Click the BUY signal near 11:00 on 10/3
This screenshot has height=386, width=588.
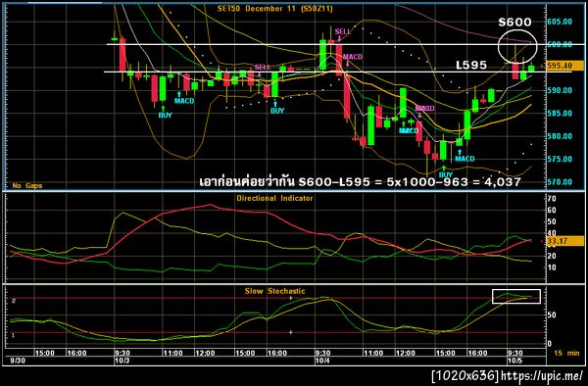[165, 116]
